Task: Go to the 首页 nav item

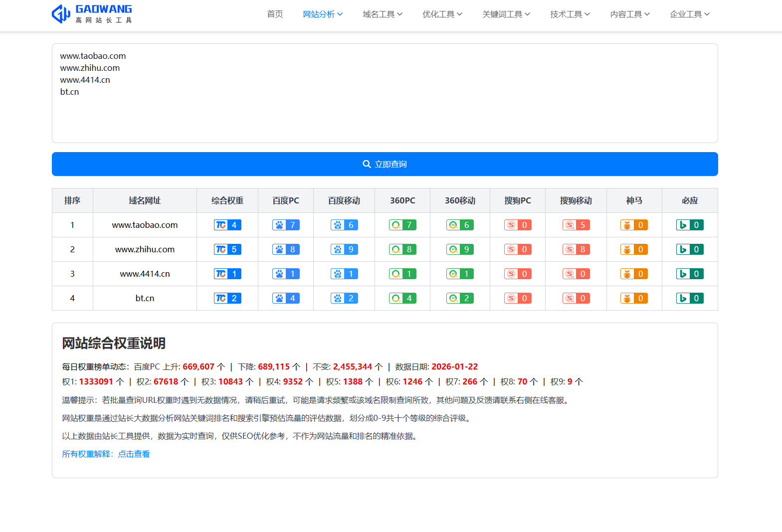Action: [x=275, y=14]
